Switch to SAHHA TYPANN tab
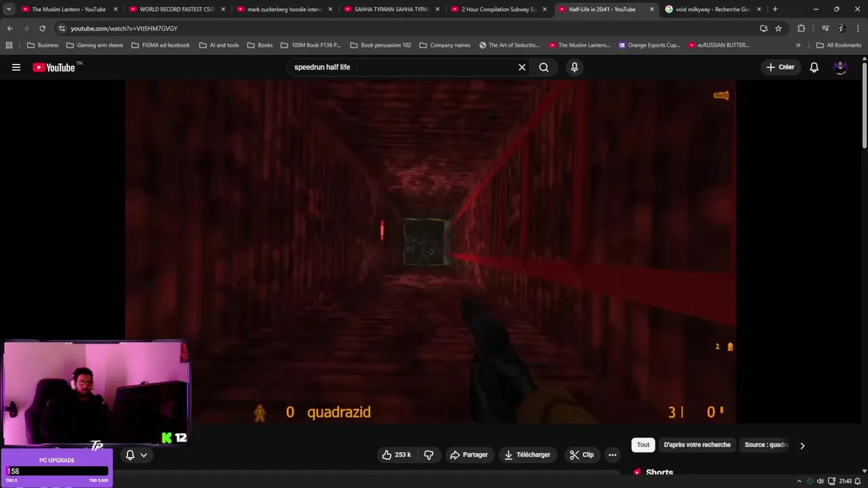 (x=390, y=9)
